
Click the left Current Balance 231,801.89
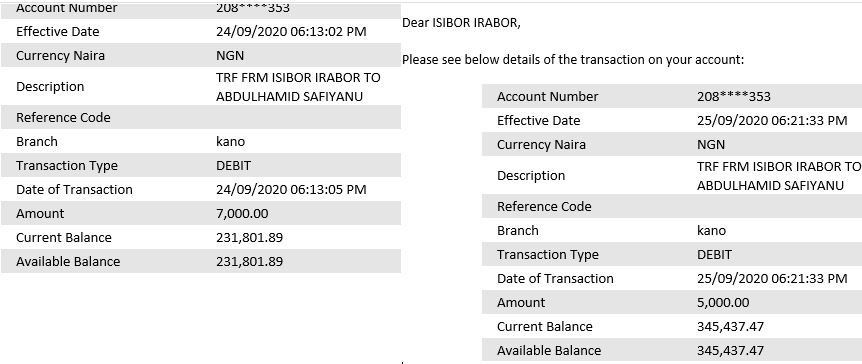tap(250, 238)
